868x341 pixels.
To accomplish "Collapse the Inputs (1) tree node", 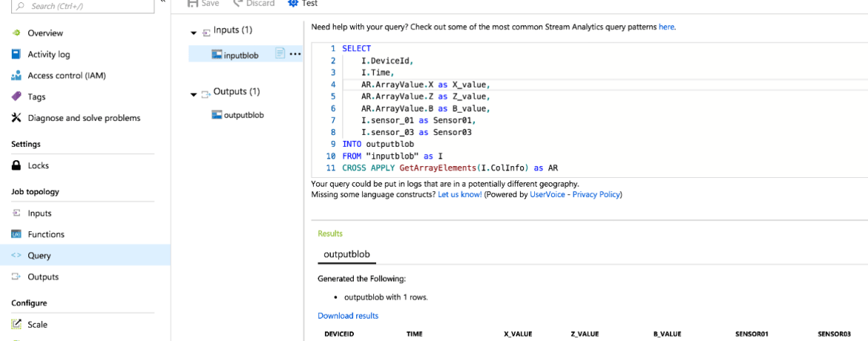I will click(x=193, y=33).
